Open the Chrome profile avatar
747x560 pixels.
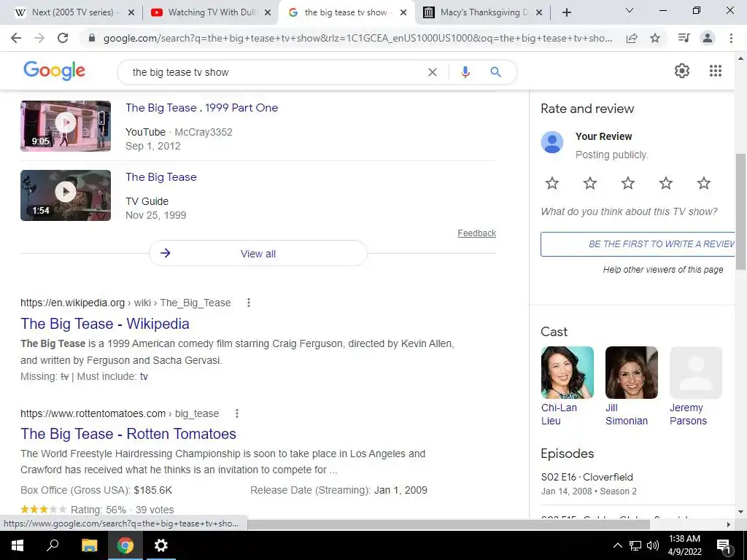point(708,38)
